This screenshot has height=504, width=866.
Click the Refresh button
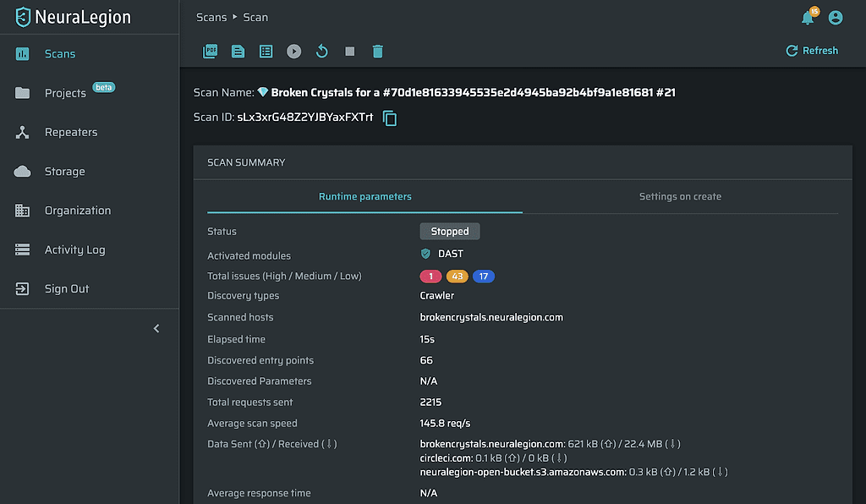pos(812,51)
